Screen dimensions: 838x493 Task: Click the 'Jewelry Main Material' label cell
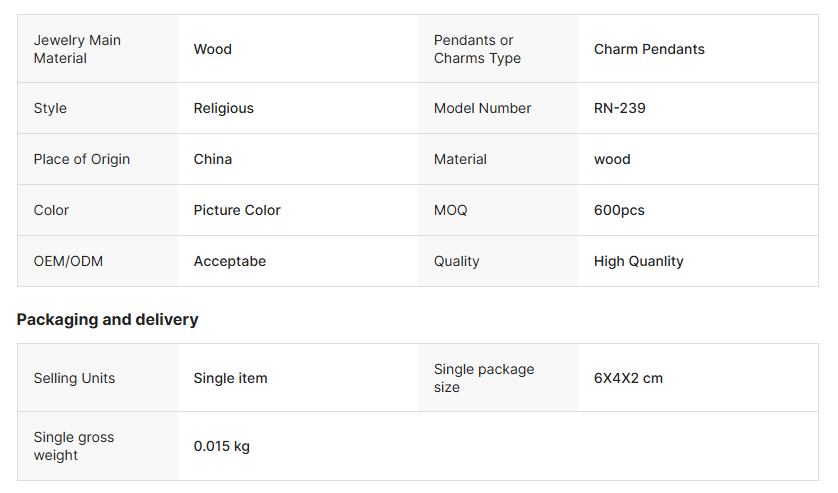click(77, 49)
